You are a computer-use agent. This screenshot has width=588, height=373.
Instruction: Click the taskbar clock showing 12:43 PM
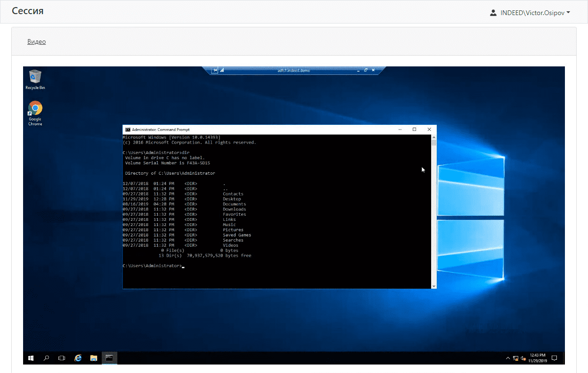coord(538,358)
